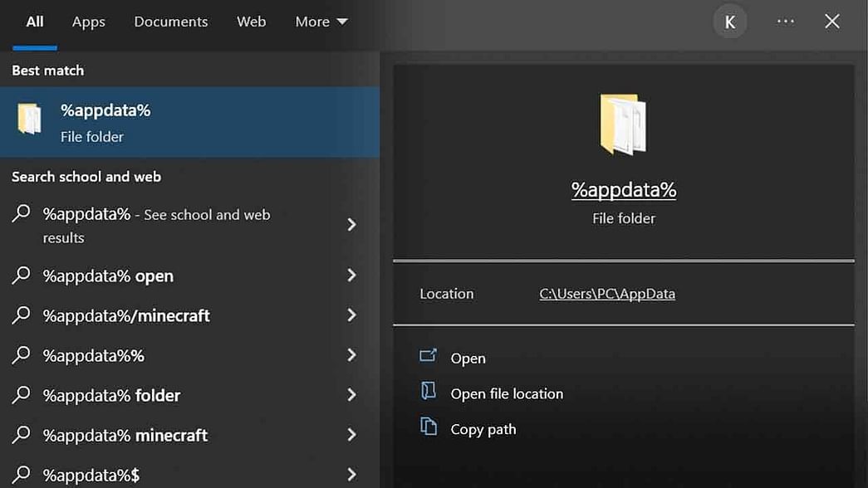Screen dimensions: 868x488
Task: Click the search icon beside '%appdata% minecraft'
Action: [x=21, y=434]
